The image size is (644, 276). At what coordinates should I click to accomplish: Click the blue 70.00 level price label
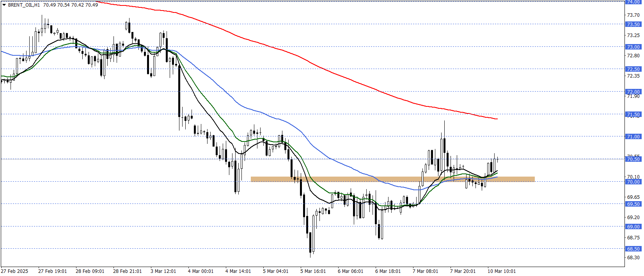(x=633, y=182)
